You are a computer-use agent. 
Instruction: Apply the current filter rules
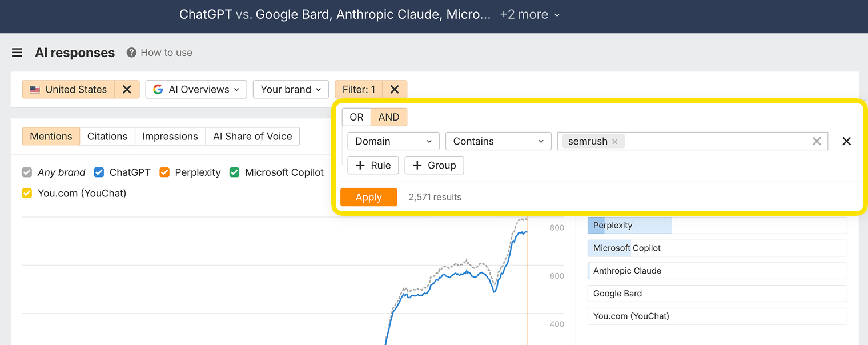pyautogui.click(x=368, y=197)
